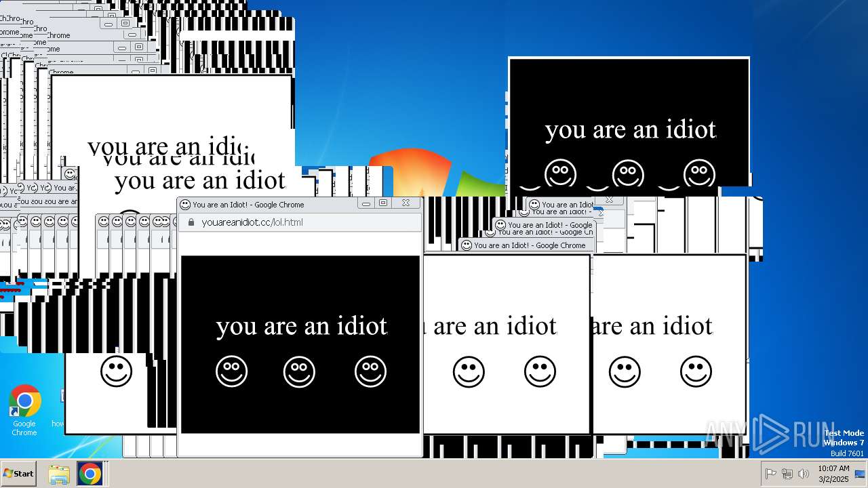Click the full 'You are an Idiot! - Google Chrome' title behind
Image resolution: width=868 pixels, height=488 pixels.
point(530,245)
